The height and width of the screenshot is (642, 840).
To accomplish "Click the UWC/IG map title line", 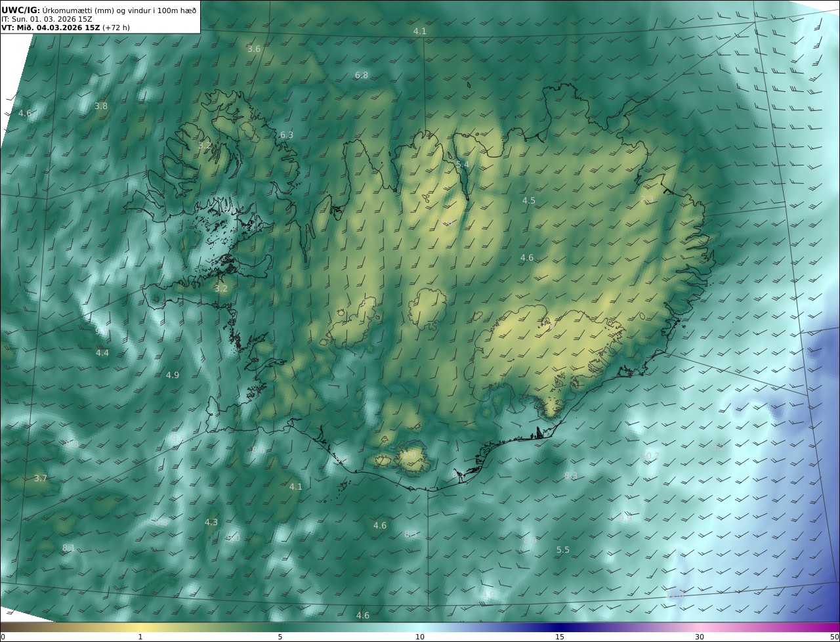I will tap(99, 10).
